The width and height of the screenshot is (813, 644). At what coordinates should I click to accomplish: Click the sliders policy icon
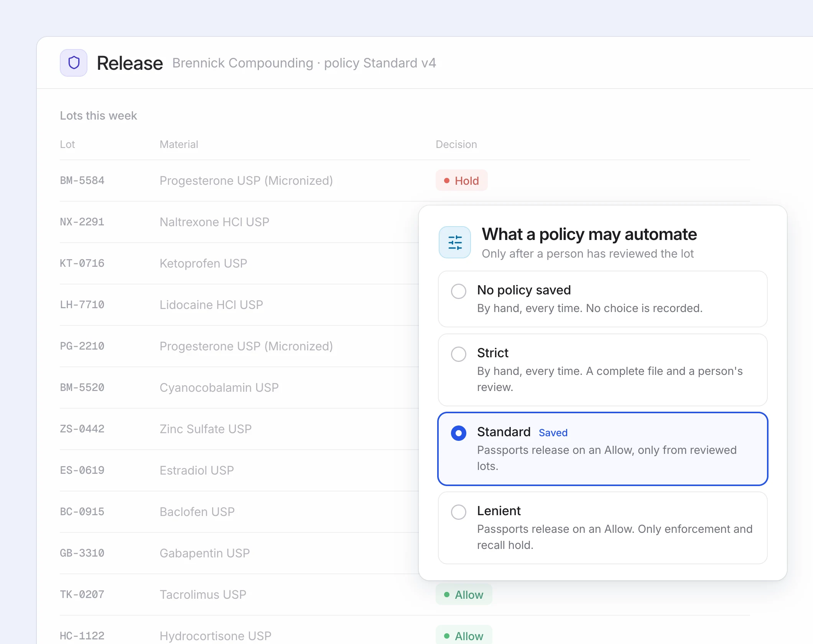pyautogui.click(x=455, y=242)
